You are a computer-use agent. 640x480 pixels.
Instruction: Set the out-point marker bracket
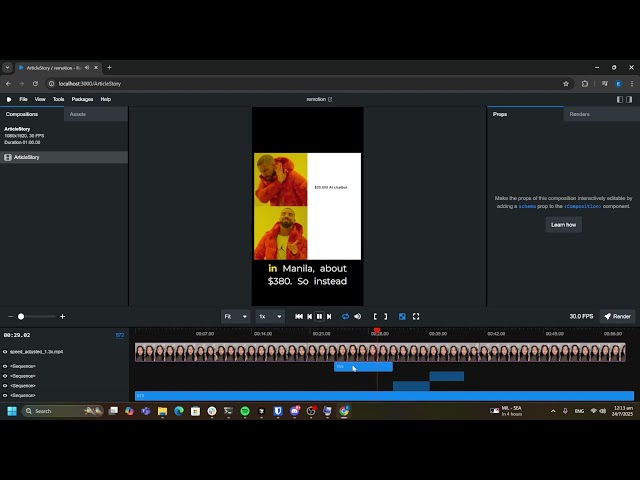tap(385, 316)
